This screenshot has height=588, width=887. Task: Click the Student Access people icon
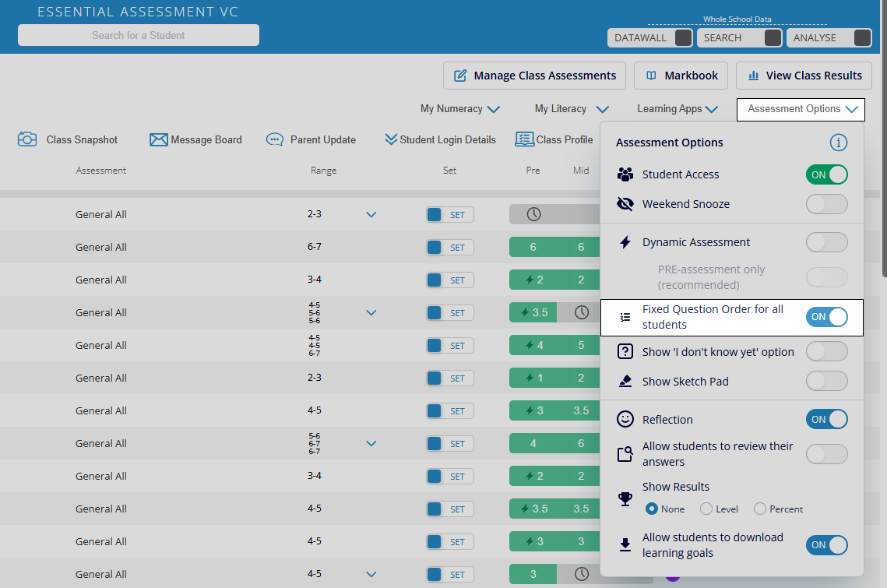(x=625, y=174)
